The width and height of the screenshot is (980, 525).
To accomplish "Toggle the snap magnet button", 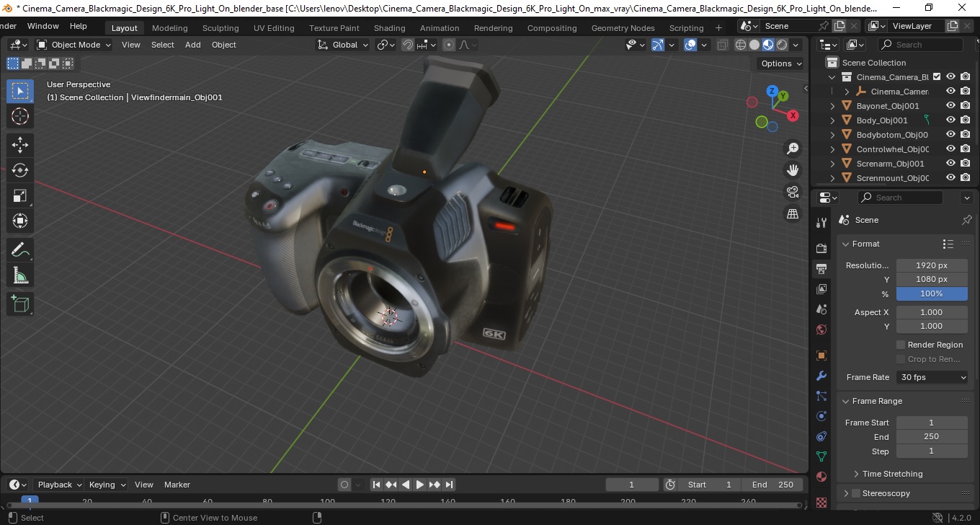I will coord(408,45).
